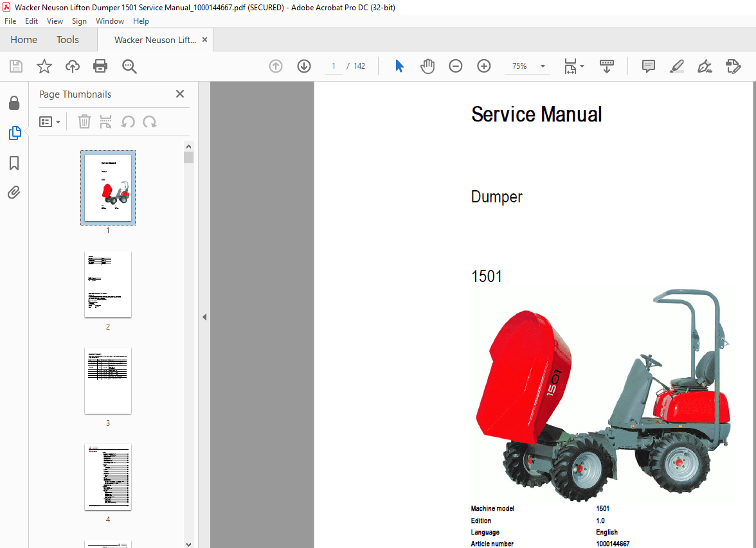Open the zoom level dropdown
The width and height of the screenshot is (756, 548).
542,66
